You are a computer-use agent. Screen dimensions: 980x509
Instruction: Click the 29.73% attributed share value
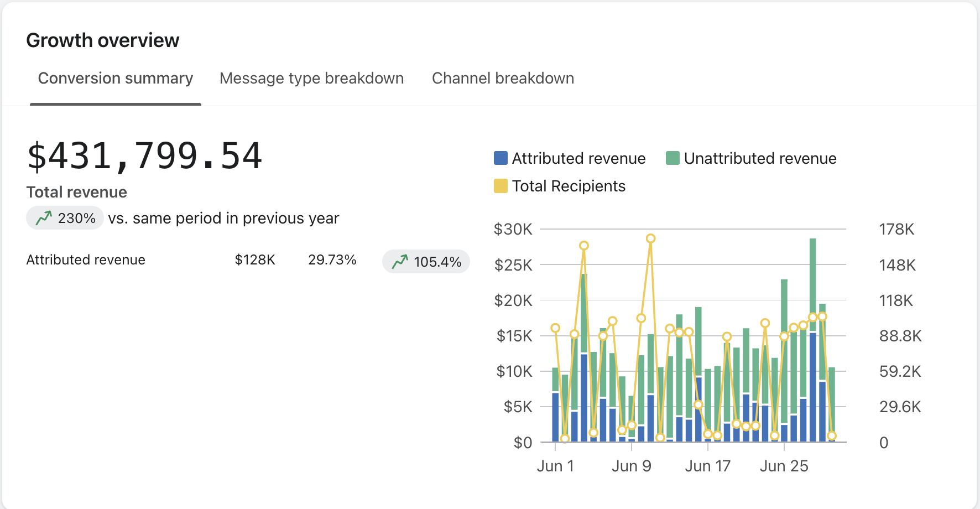point(332,259)
